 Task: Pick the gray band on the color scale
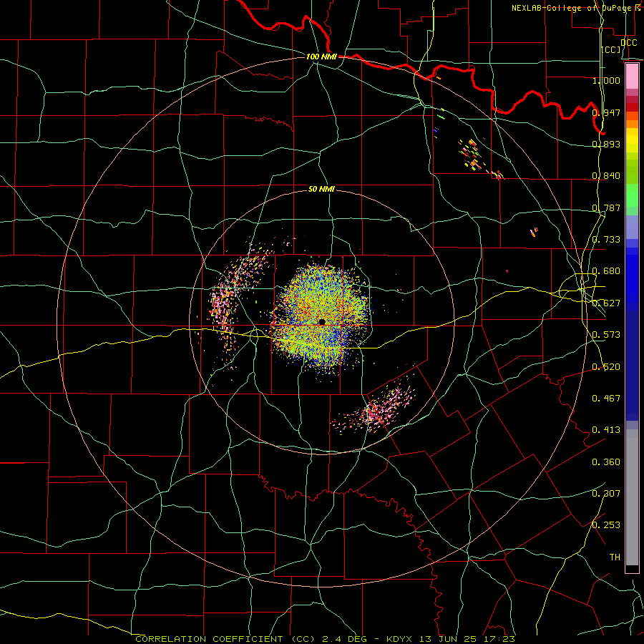(x=632, y=497)
